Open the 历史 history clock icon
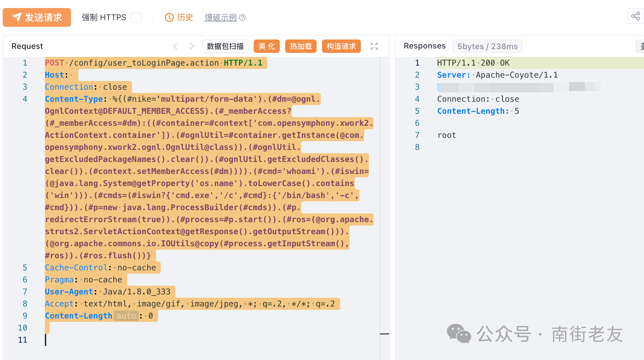This screenshot has height=360, width=644. tap(169, 17)
